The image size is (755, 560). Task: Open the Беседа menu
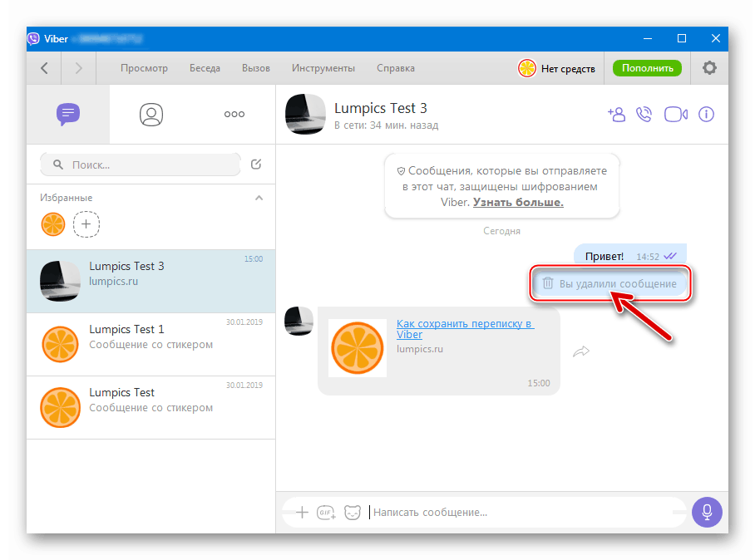pos(205,68)
